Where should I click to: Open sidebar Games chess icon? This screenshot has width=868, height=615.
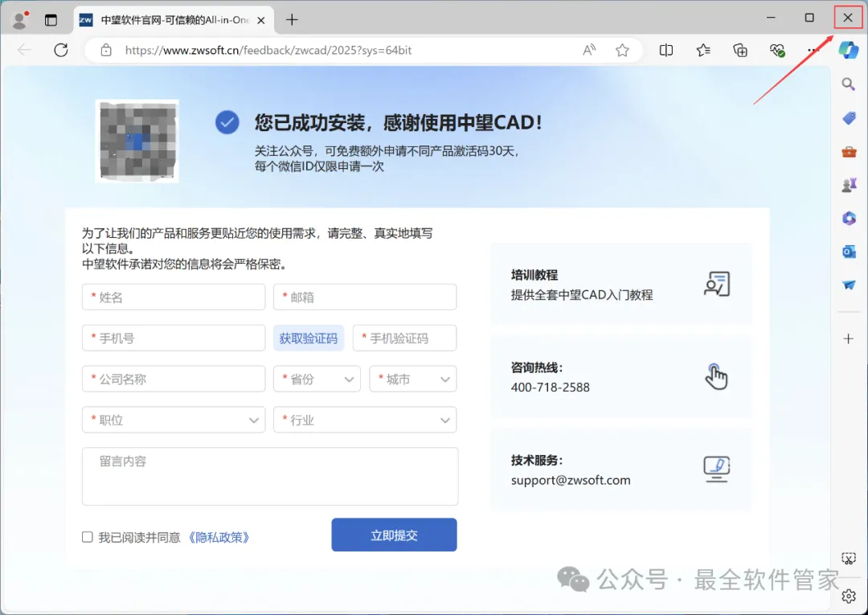point(849,184)
